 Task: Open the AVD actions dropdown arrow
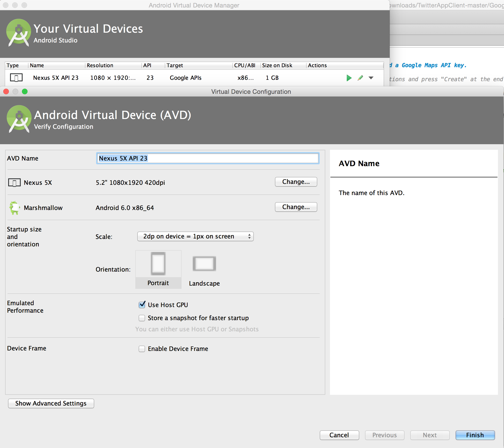click(371, 78)
